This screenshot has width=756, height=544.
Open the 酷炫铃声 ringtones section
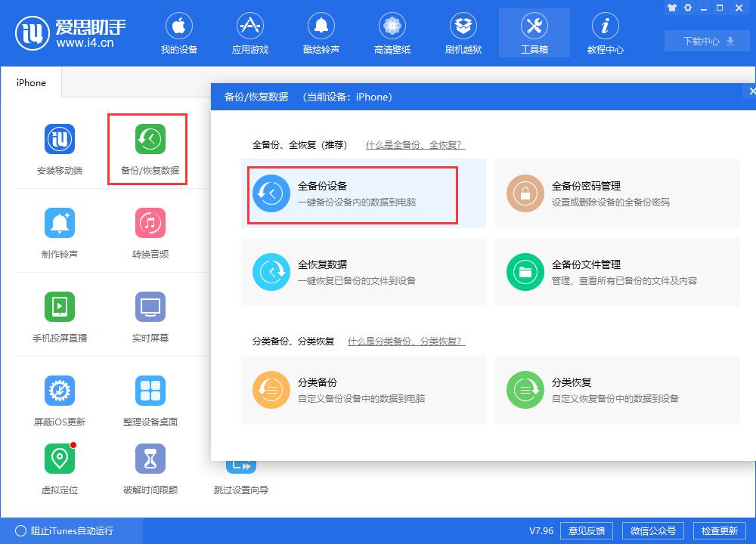pyautogui.click(x=321, y=32)
